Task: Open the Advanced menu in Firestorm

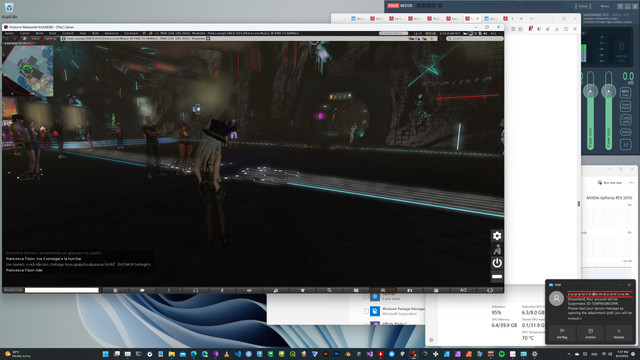Action: coord(111,33)
